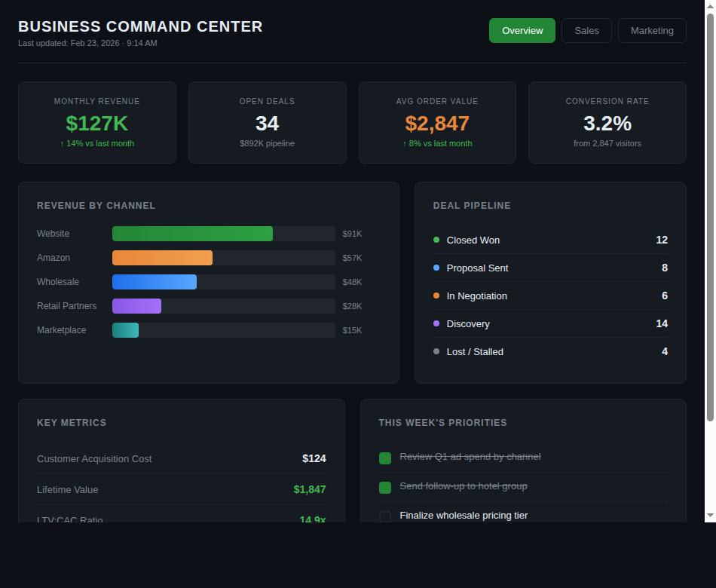Click the trend arrow on Avg Order Value card
This screenshot has width=716, height=588.
tap(405, 143)
